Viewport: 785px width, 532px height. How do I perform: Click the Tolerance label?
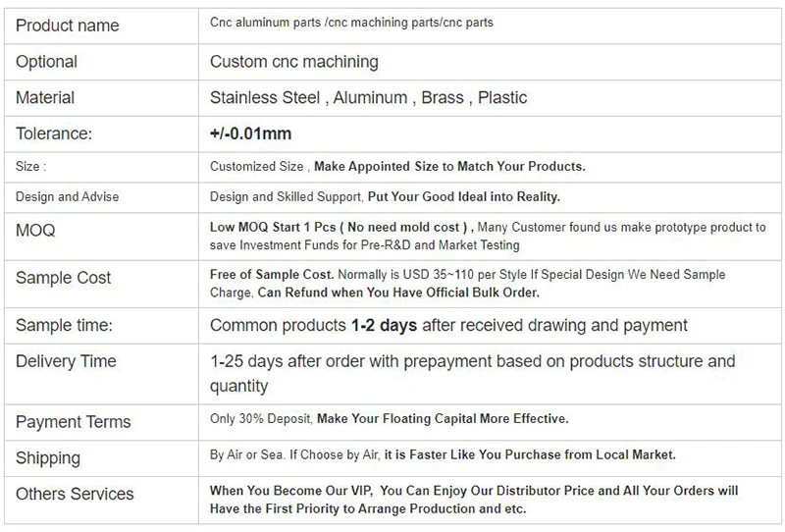(54, 133)
